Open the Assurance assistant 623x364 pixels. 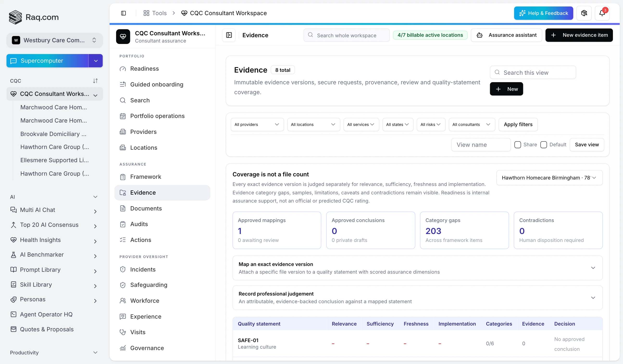click(x=506, y=35)
